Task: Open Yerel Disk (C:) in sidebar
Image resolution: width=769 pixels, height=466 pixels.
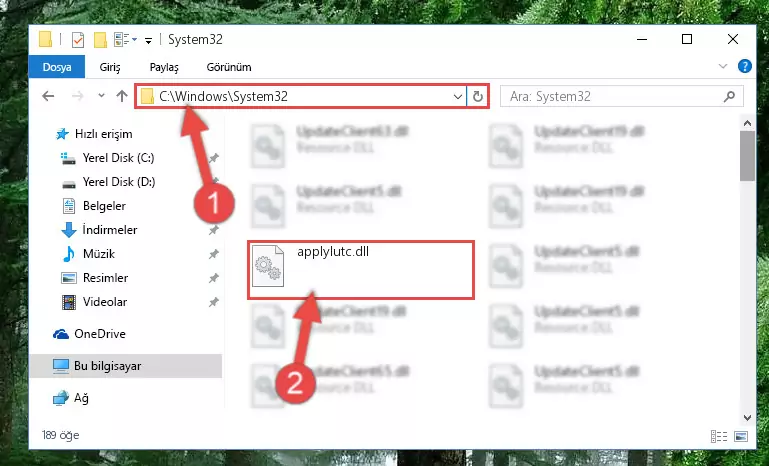Action: pos(118,158)
